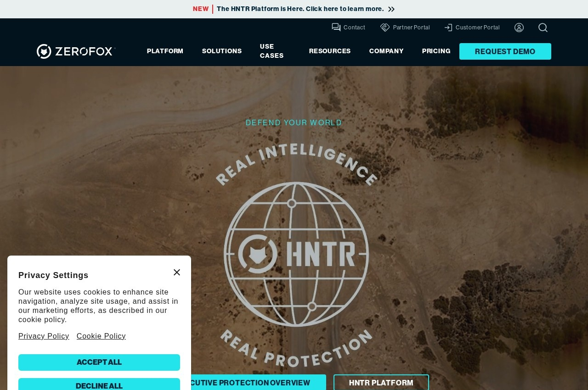Open the Company menu
The height and width of the screenshot is (390, 588).
click(386, 51)
